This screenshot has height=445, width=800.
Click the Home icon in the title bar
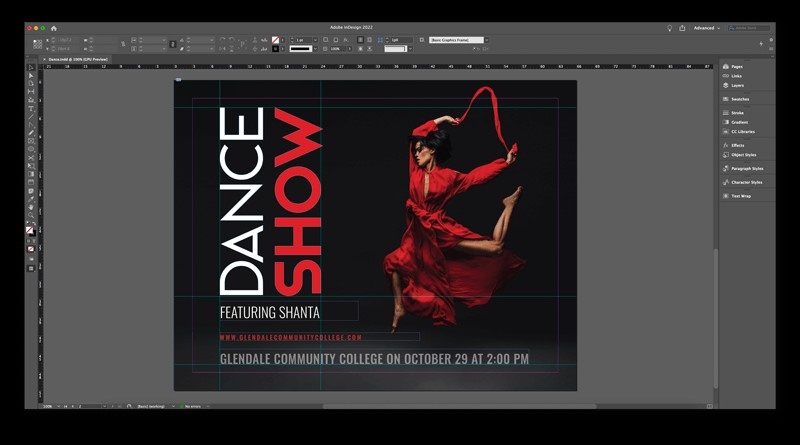point(54,28)
